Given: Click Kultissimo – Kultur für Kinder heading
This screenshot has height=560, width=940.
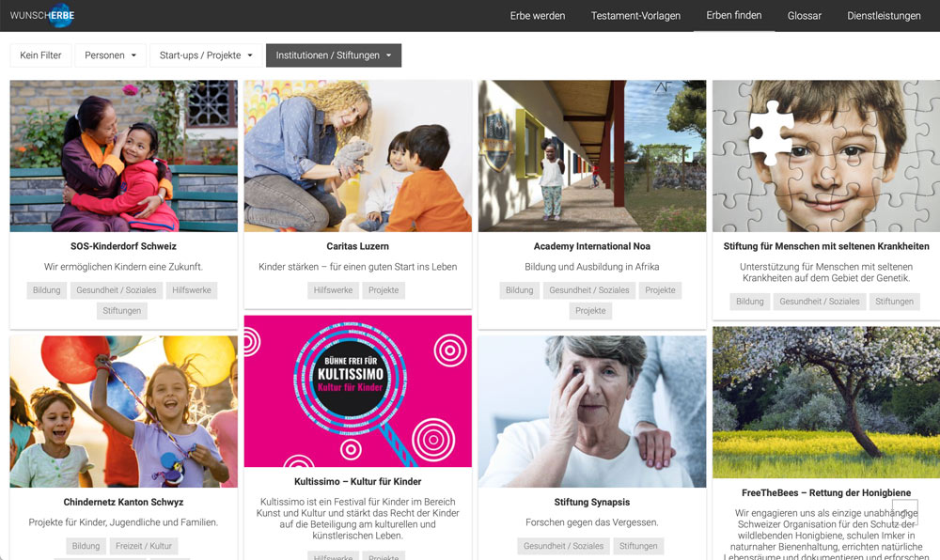Looking at the screenshot, I should tap(358, 481).
